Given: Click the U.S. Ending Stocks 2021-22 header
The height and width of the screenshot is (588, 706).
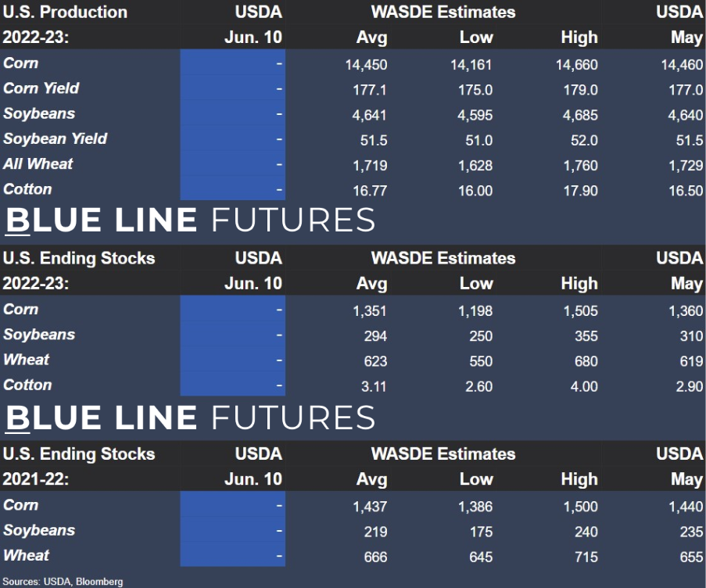Looking at the screenshot, I should point(79,467).
